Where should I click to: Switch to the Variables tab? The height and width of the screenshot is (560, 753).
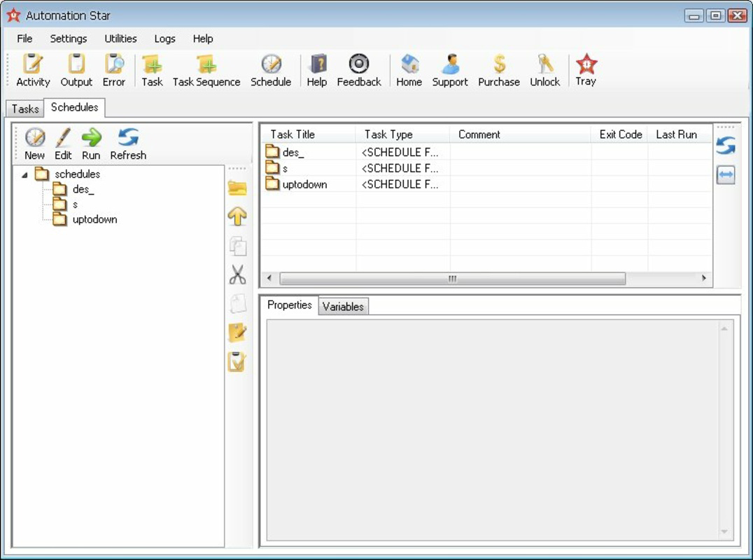[x=343, y=307]
